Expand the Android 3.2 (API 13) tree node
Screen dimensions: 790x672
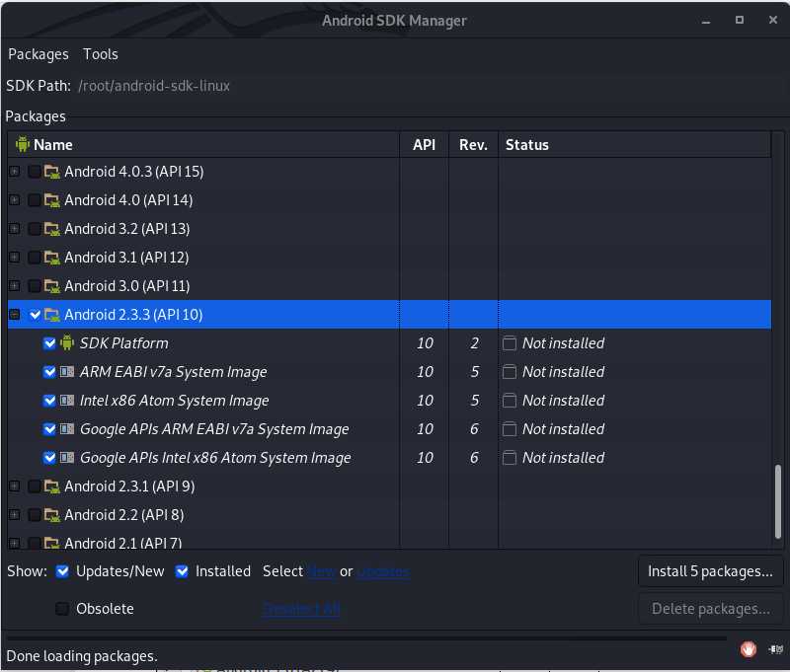tap(14, 229)
